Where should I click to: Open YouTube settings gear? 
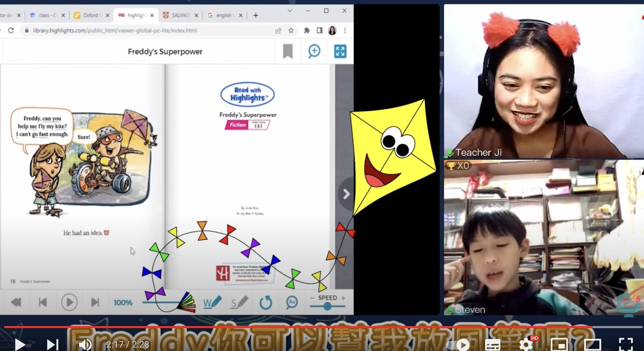[x=526, y=344]
